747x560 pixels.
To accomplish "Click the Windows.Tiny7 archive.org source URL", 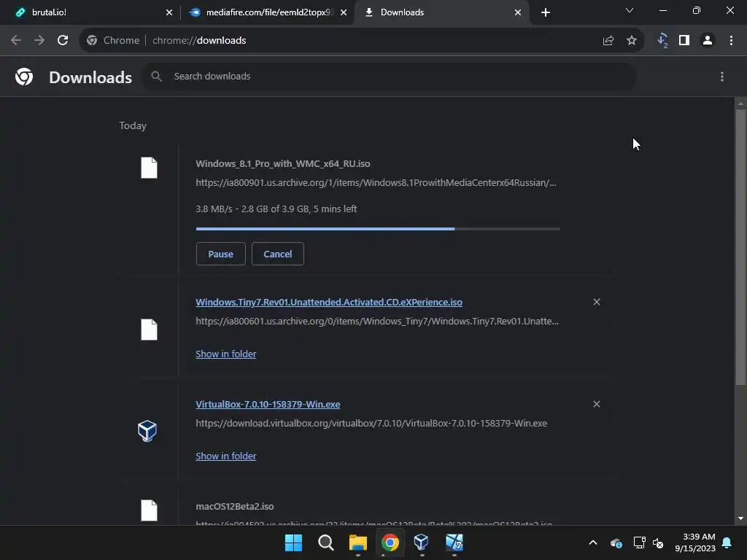I will [x=377, y=321].
